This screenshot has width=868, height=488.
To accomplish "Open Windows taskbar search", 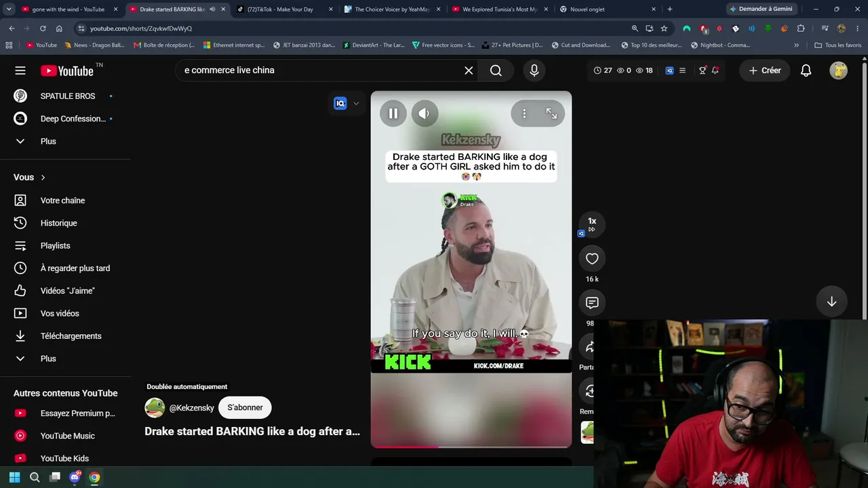I will click(35, 477).
